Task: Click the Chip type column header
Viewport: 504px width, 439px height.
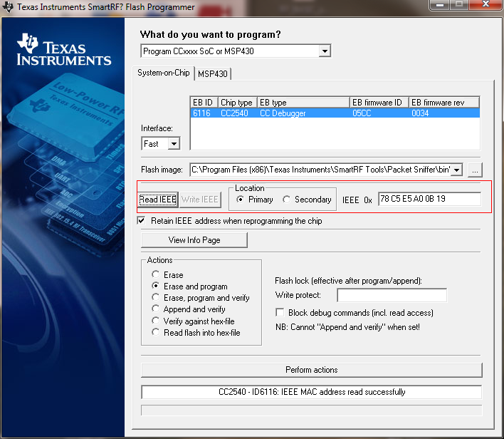Action: click(x=238, y=103)
